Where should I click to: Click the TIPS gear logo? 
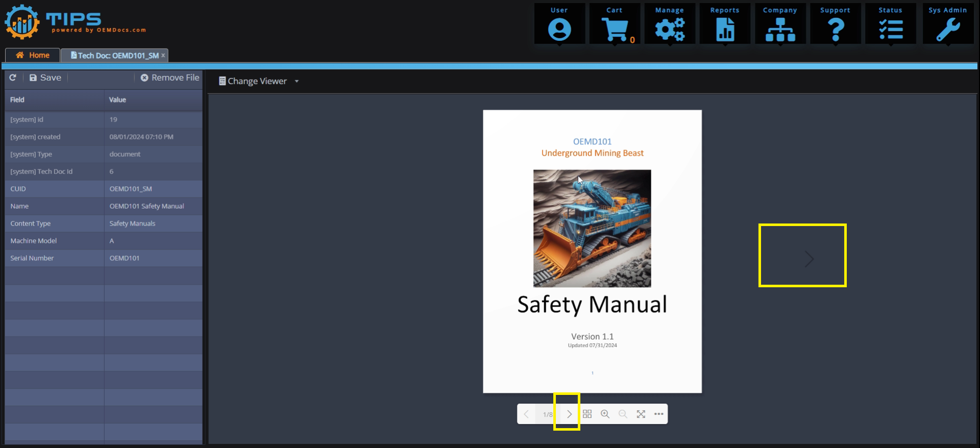22,22
